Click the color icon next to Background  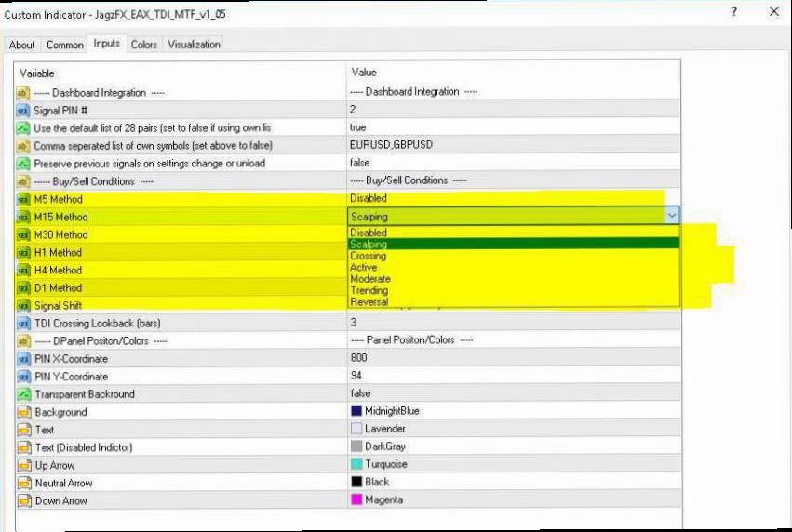click(23, 412)
